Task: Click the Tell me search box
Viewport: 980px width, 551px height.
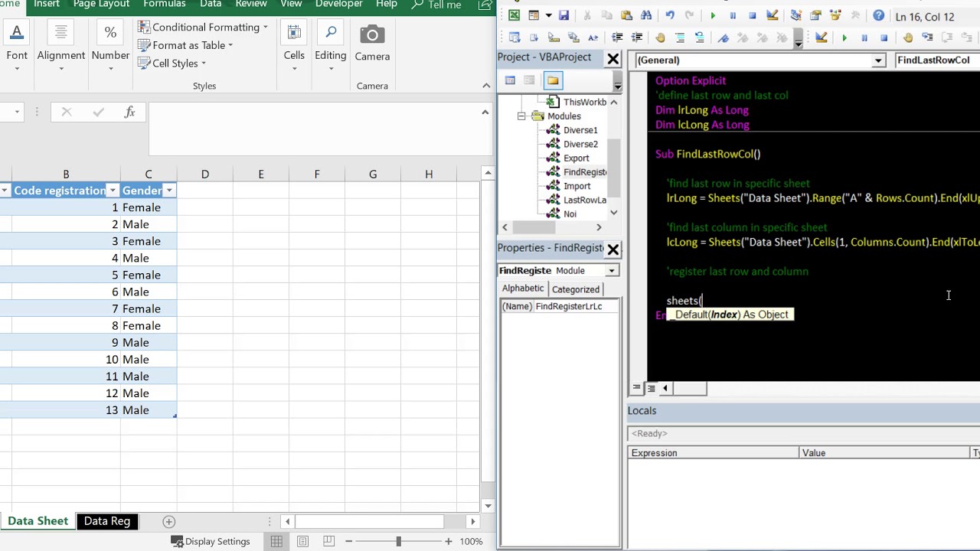Action: coord(436,5)
